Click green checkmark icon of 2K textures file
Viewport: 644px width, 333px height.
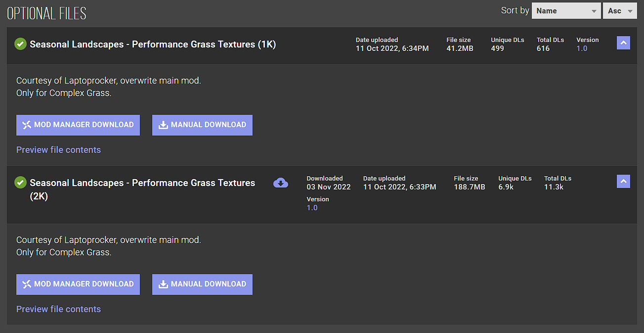tap(20, 183)
